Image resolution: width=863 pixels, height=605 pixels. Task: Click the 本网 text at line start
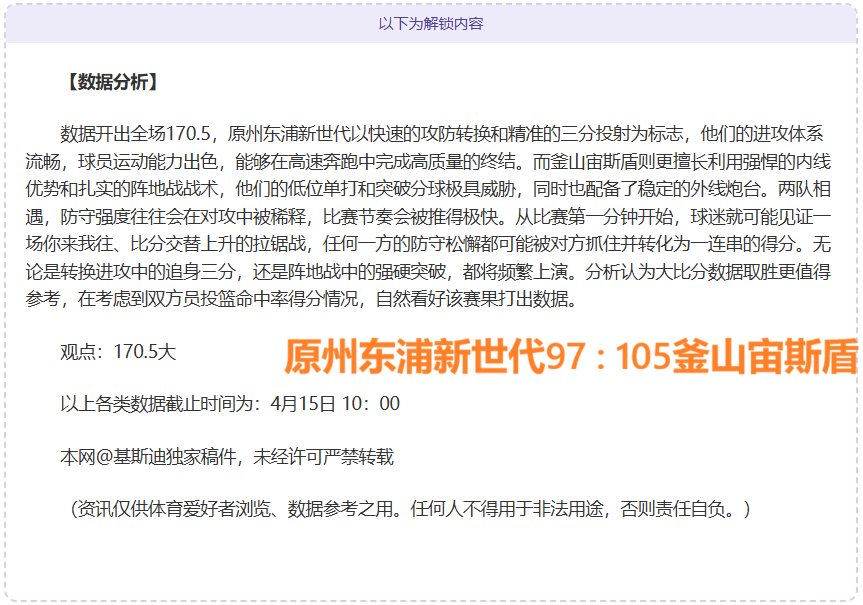[x=72, y=458]
